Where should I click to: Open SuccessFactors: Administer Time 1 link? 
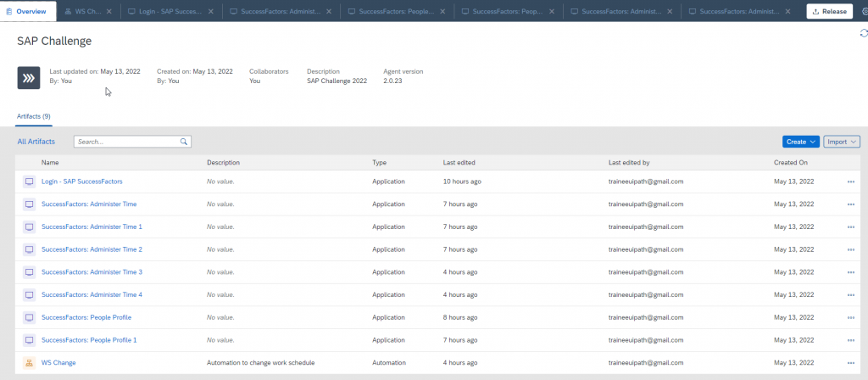coord(92,226)
